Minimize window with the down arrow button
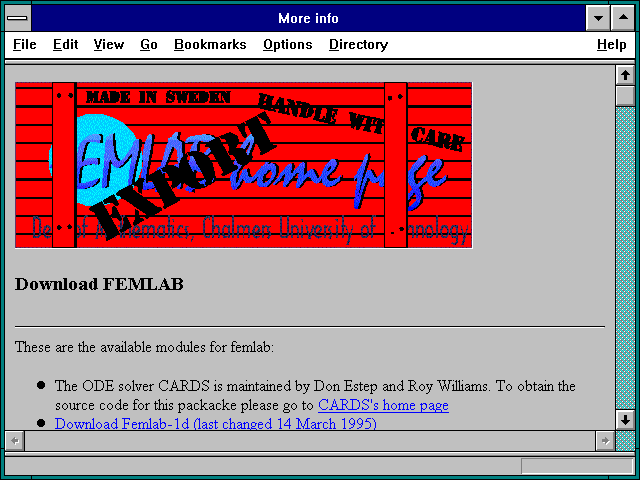 [598, 18]
